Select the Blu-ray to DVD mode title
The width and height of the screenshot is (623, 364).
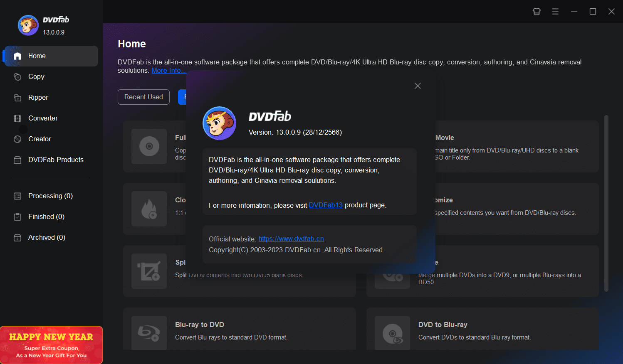pyautogui.click(x=200, y=325)
